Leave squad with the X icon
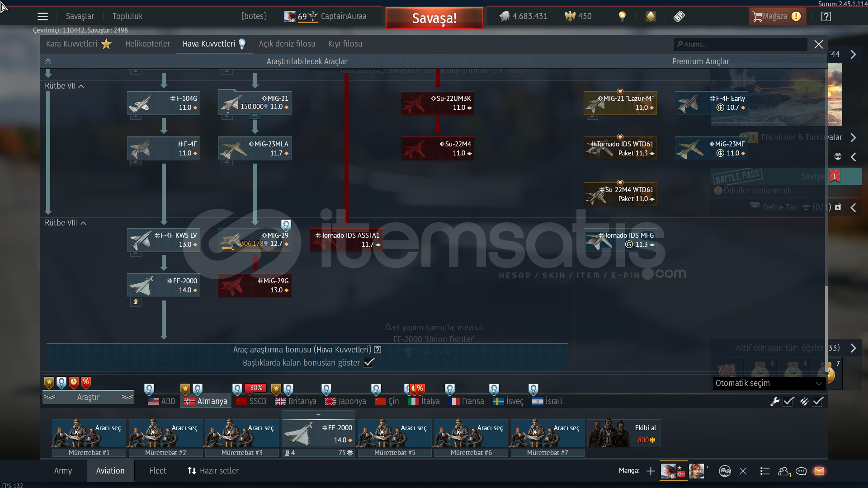Image resolution: width=868 pixels, height=488 pixels. pos(743,471)
